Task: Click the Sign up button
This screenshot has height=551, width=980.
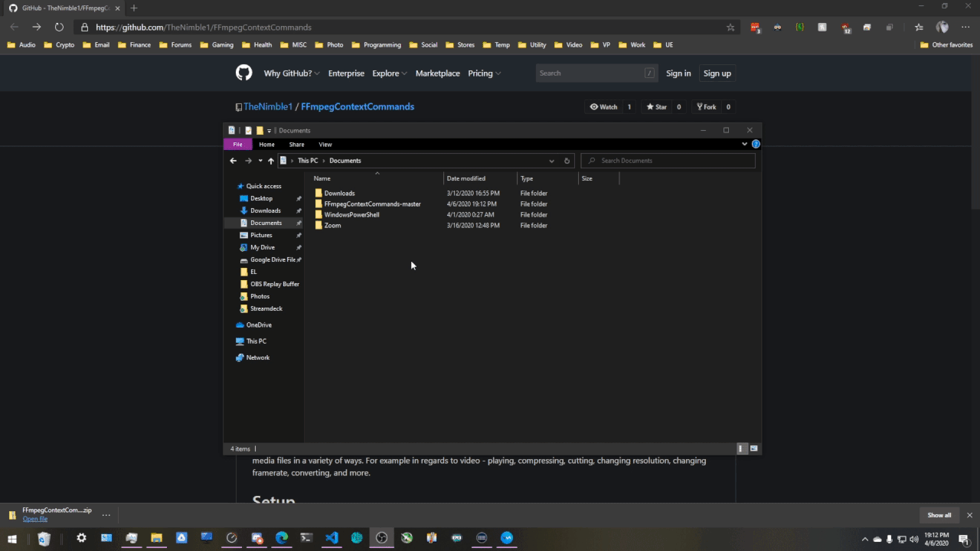Action: (x=717, y=73)
